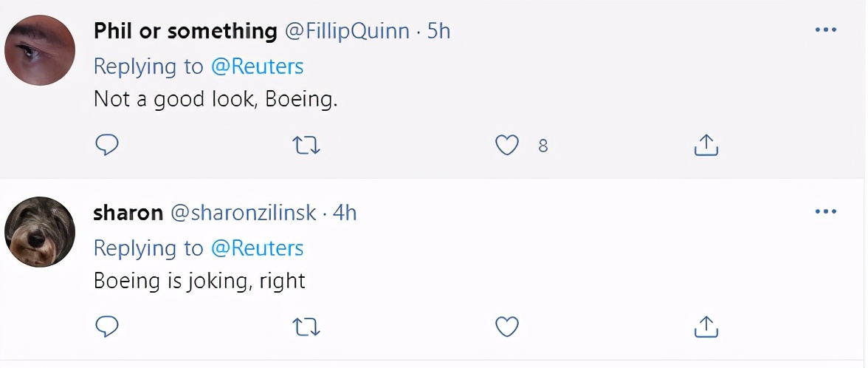Screen dimensions: 868x368
Task: Like sharon's tweet
Action: pyautogui.click(x=506, y=326)
